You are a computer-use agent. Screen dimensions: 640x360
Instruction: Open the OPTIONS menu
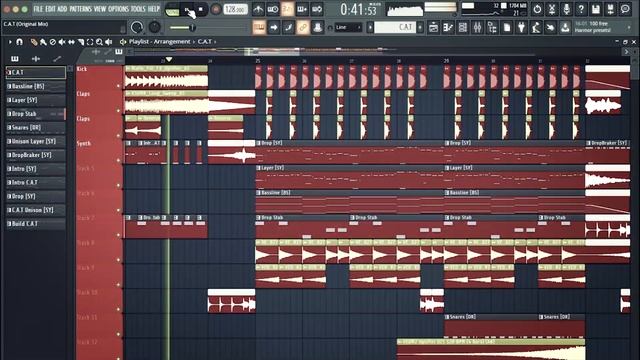118,9
